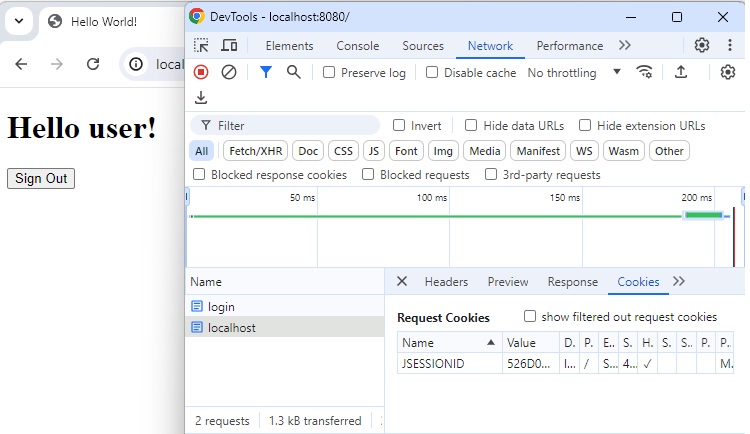This screenshot has width=750, height=434.
Task: Click the network filter funnel icon
Action: point(265,72)
